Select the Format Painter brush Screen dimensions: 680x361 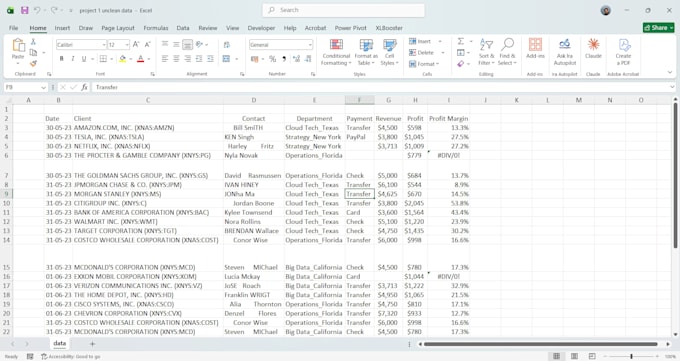33,63
